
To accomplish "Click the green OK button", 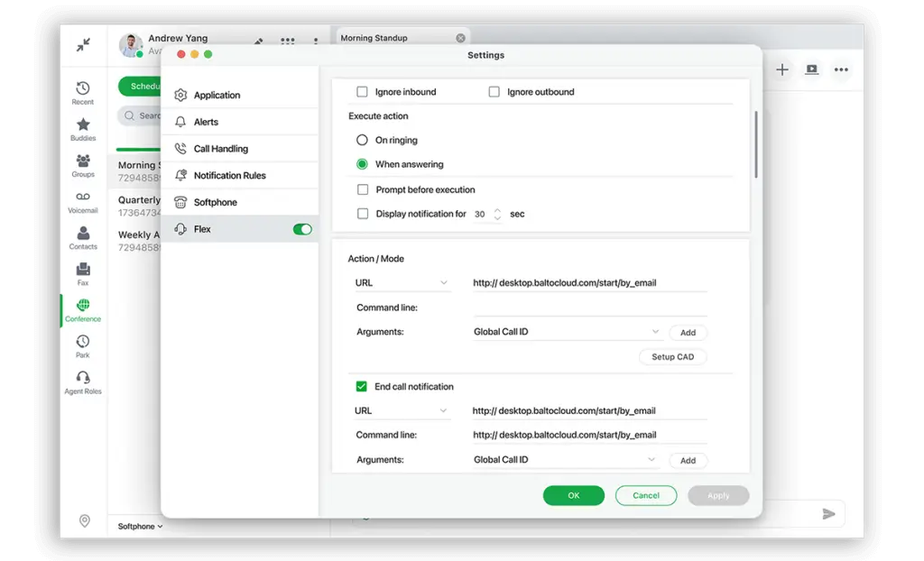I will 573,495.
